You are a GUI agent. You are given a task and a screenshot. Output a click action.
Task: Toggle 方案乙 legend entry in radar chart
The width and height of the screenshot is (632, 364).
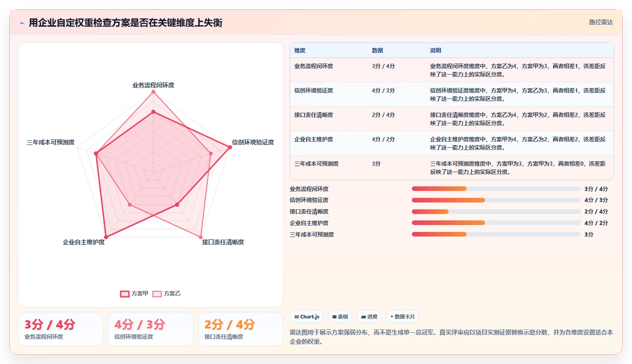167,294
